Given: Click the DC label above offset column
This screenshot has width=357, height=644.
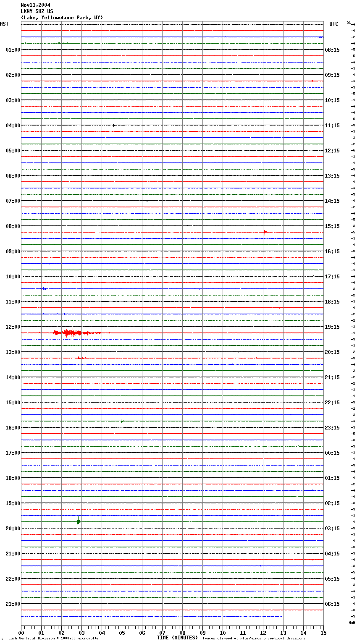Looking at the screenshot, I should click(349, 23).
